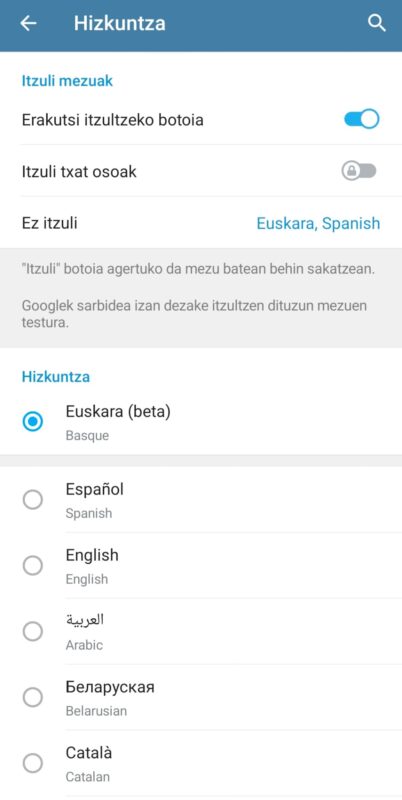
Task: Turn off Erakutsi itzultzeko botoia switch
Action: coord(362,119)
